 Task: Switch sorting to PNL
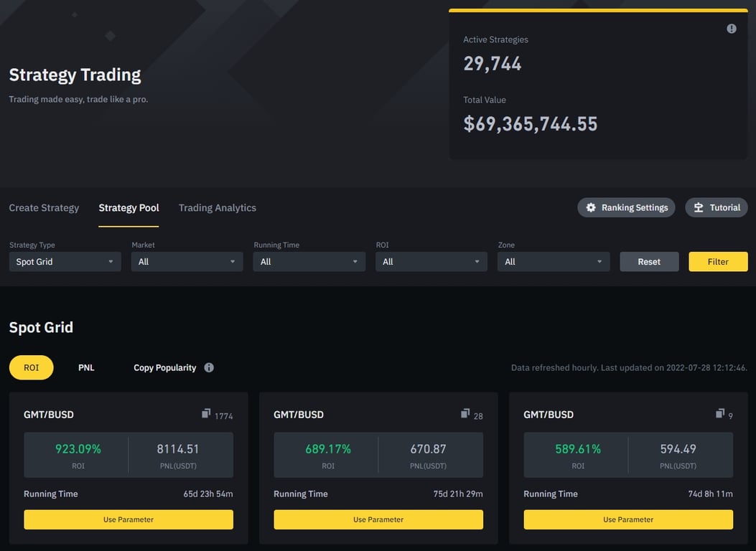(x=85, y=367)
